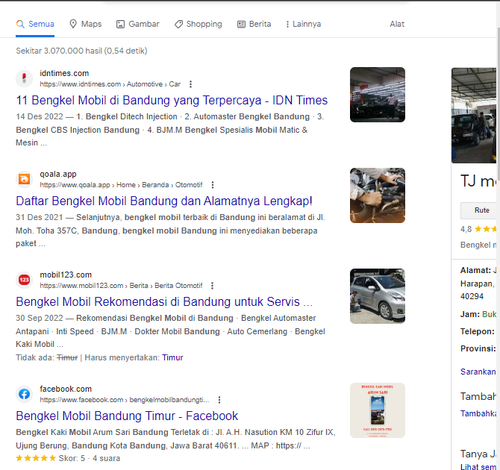Switch to the Maps tab

(x=85, y=24)
